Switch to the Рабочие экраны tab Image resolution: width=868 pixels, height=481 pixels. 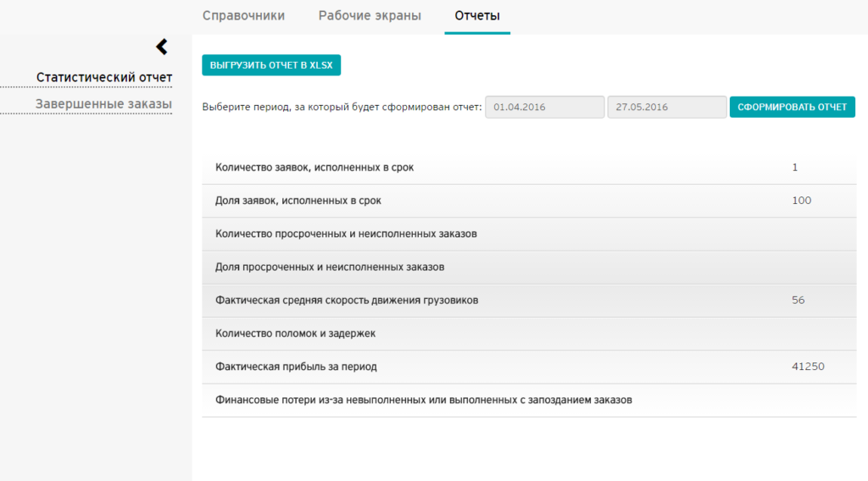[x=370, y=15]
